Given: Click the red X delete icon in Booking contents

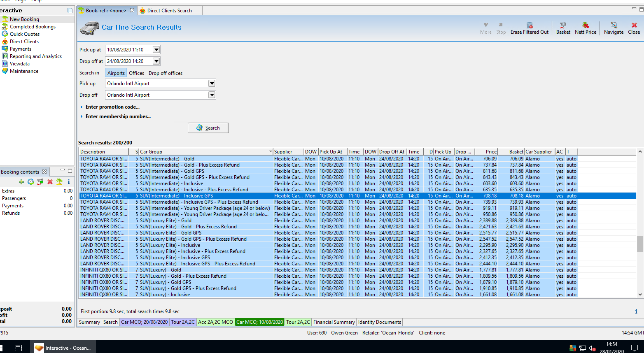Looking at the screenshot, I should pos(50,182).
